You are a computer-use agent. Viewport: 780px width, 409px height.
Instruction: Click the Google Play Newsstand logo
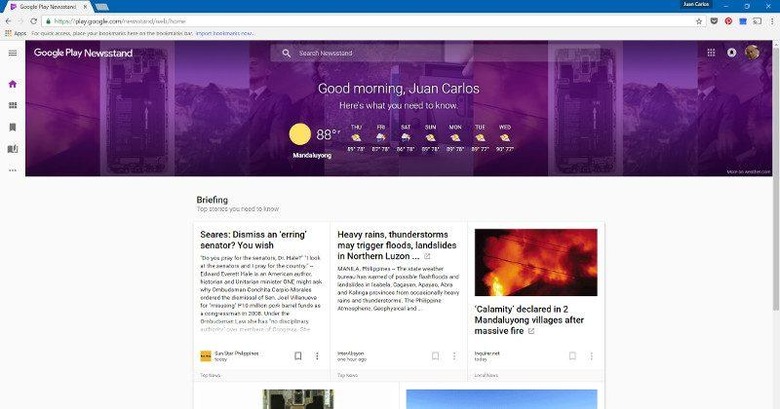coord(83,53)
